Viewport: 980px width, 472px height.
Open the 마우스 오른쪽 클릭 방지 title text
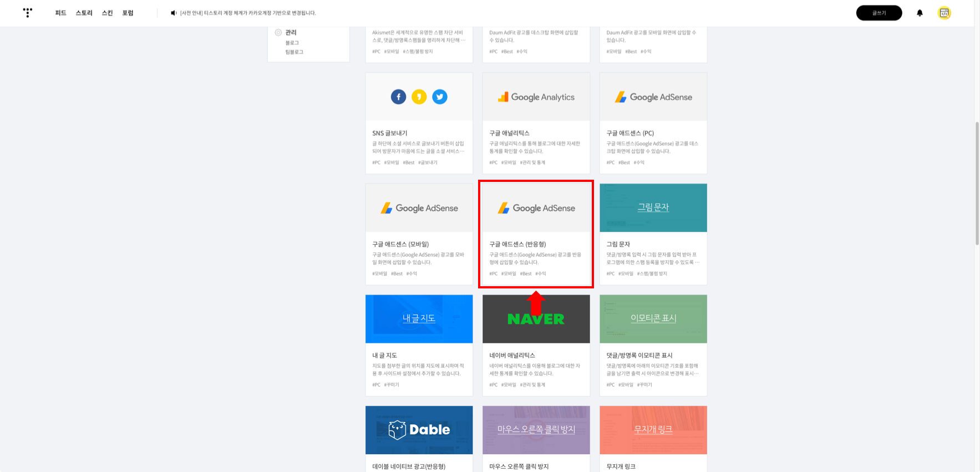point(519,466)
